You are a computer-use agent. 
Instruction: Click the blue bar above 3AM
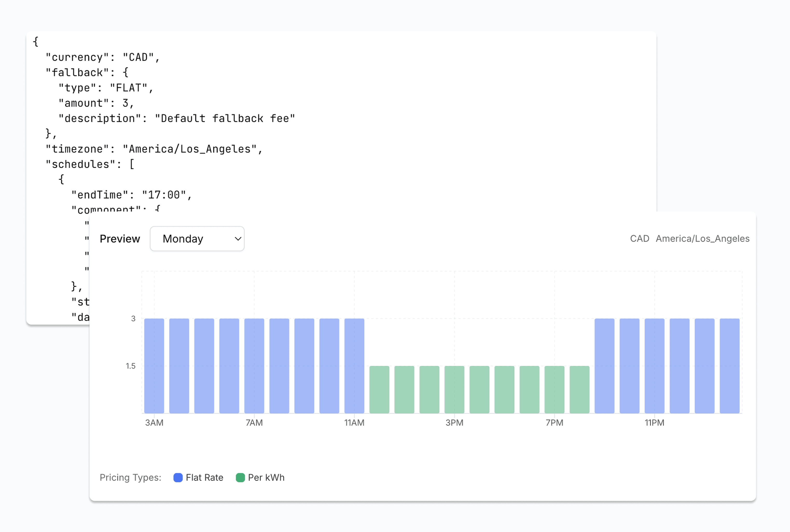pyautogui.click(x=154, y=366)
